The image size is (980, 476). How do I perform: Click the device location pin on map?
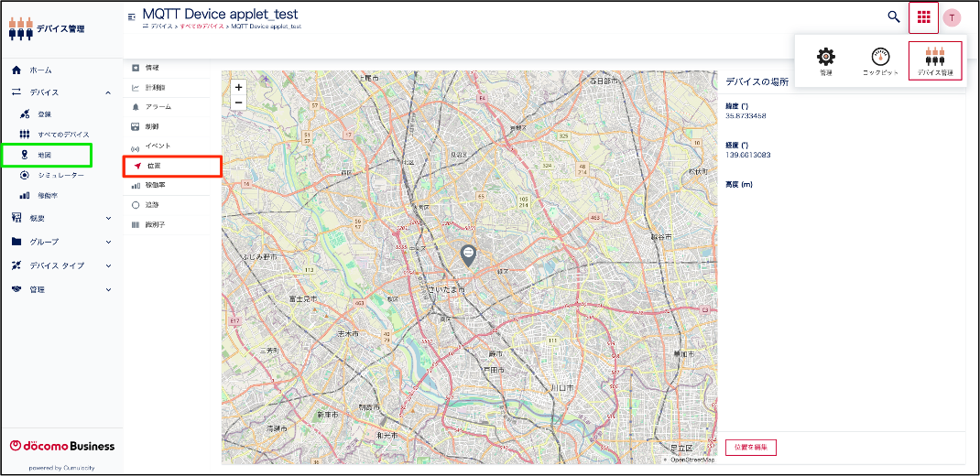point(468,255)
